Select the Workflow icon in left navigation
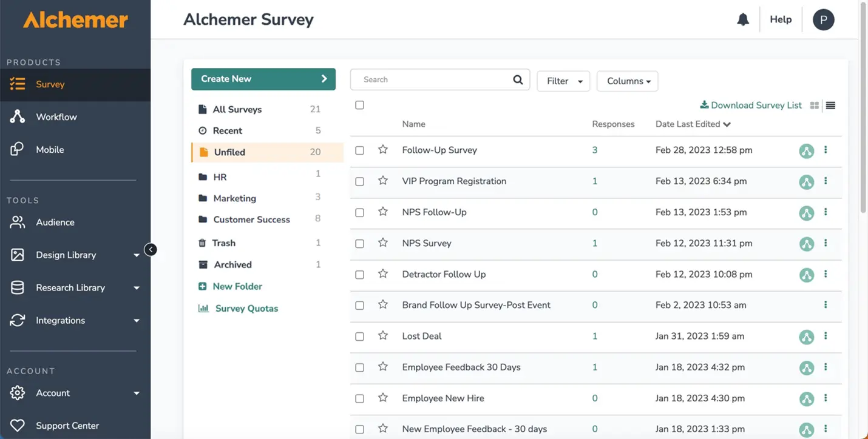 (18, 116)
